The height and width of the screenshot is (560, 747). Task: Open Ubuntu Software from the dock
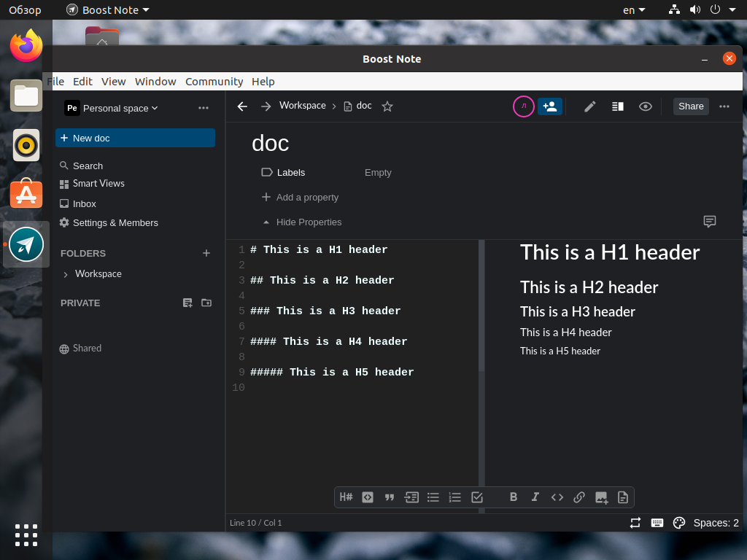click(x=26, y=193)
